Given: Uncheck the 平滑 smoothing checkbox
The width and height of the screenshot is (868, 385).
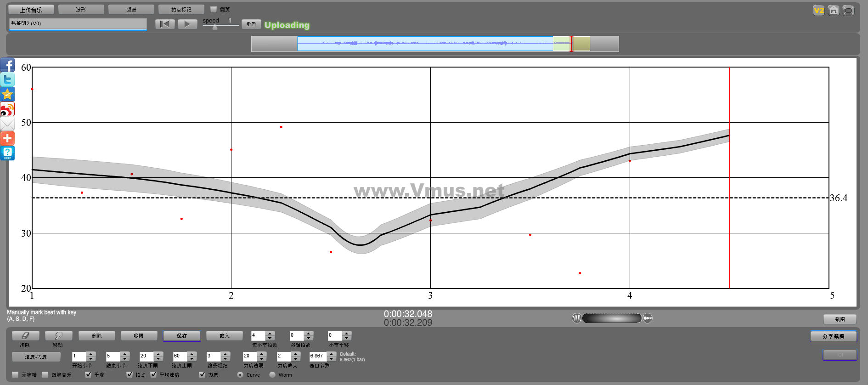Looking at the screenshot, I should pyautogui.click(x=88, y=374).
